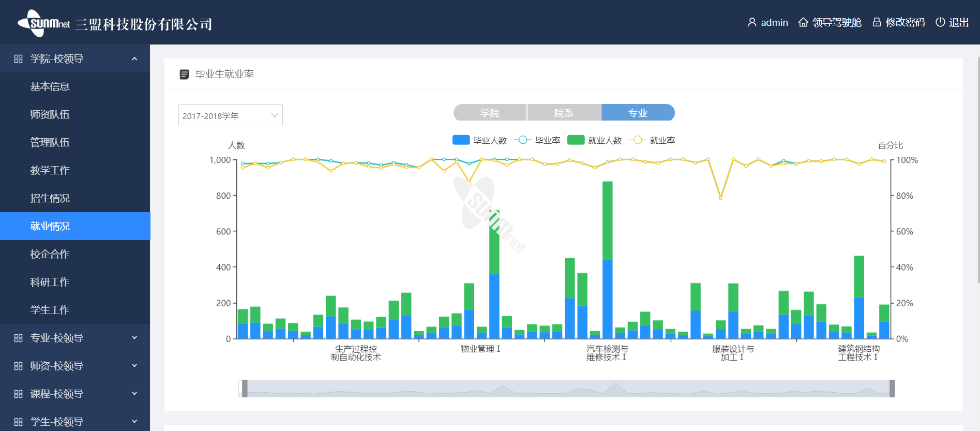Click the admin user profile icon

(x=752, y=22)
